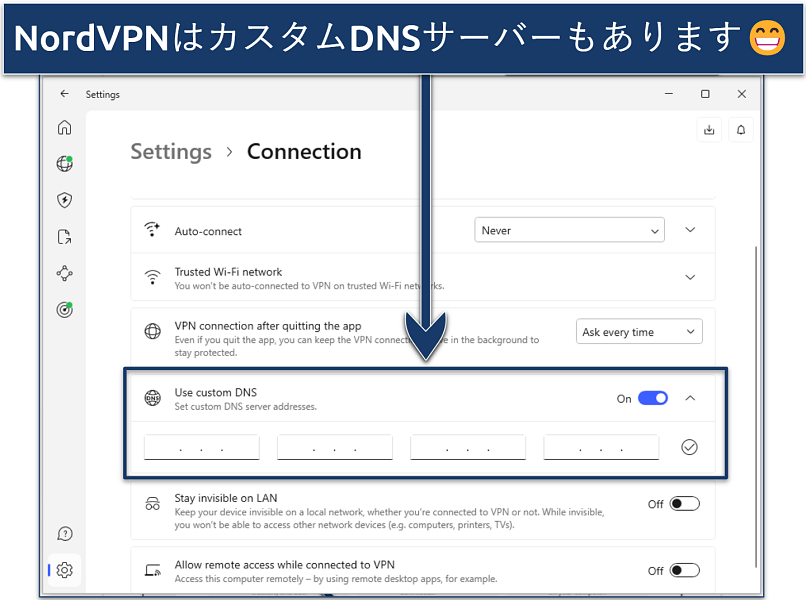Click the download icon at top right
The image size is (806, 600).
pyautogui.click(x=709, y=129)
